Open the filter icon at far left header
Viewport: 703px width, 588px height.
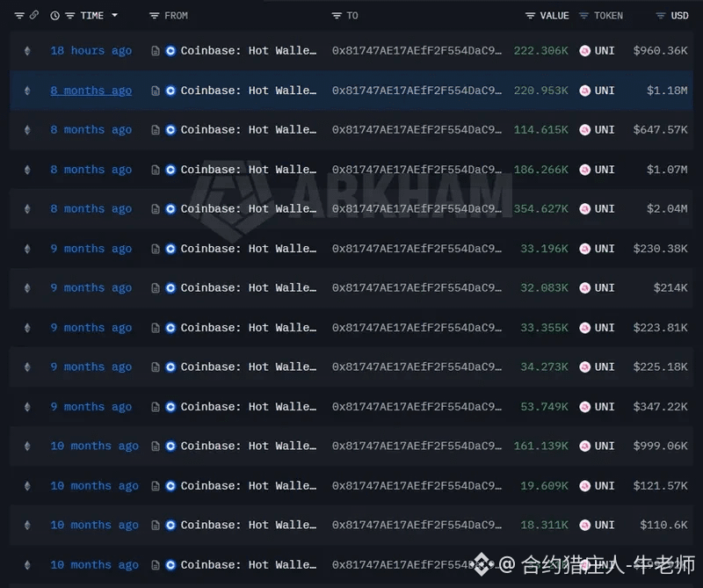point(19,16)
